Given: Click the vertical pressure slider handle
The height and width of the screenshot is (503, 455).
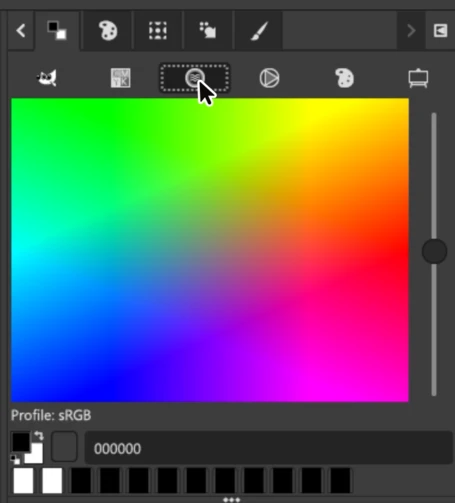Looking at the screenshot, I should (x=434, y=251).
